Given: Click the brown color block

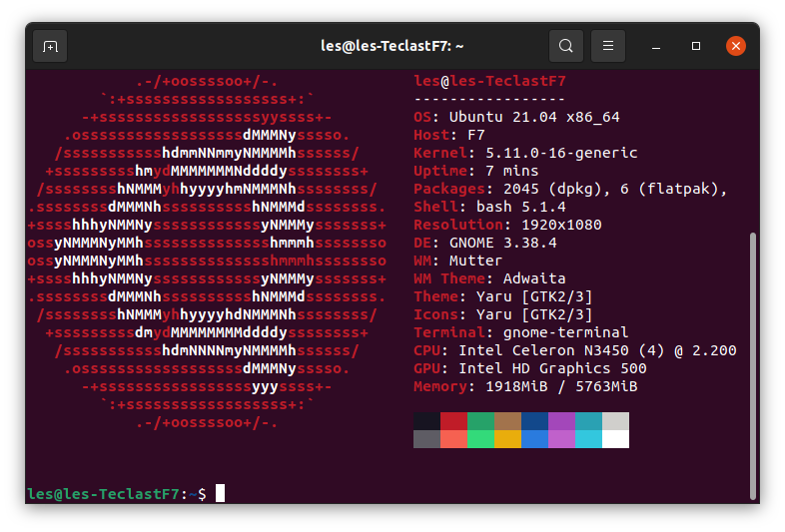Looking at the screenshot, I should coord(508,421).
